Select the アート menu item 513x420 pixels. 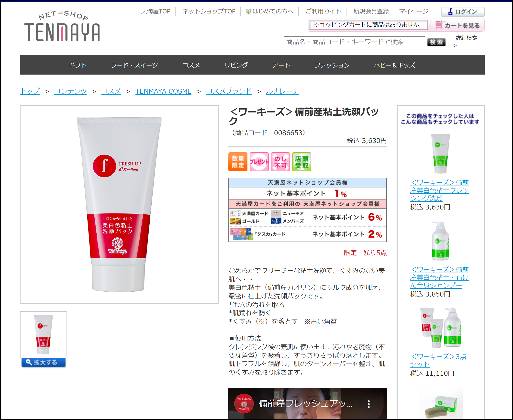[x=281, y=65]
